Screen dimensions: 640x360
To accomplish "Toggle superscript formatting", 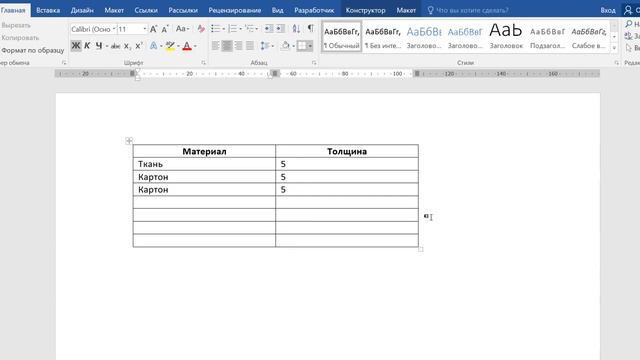I will point(139,46).
